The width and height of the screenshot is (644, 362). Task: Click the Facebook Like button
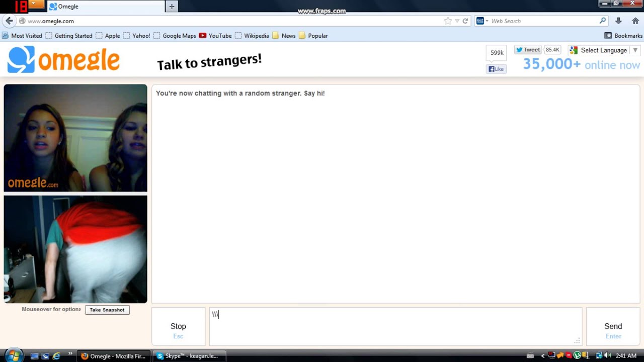click(496, 69)
